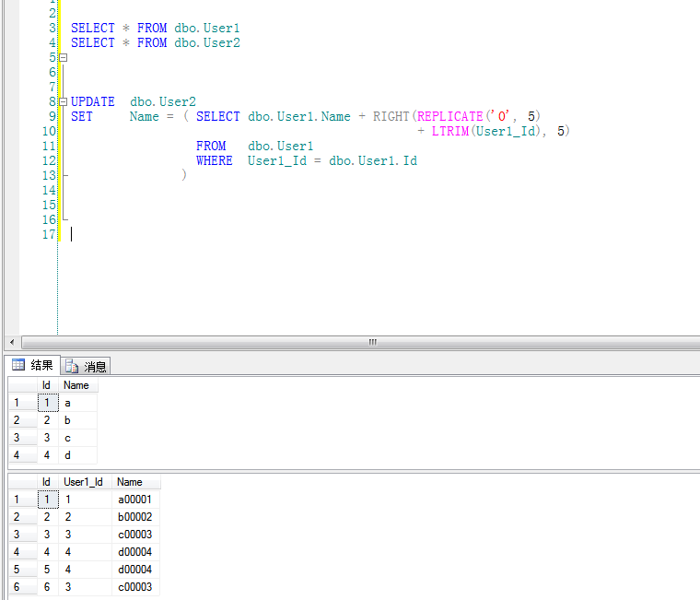The width and height of the screenshot is (700, 600).
Task: Select row header 2 in the second grid
Action: coord(23,517)
